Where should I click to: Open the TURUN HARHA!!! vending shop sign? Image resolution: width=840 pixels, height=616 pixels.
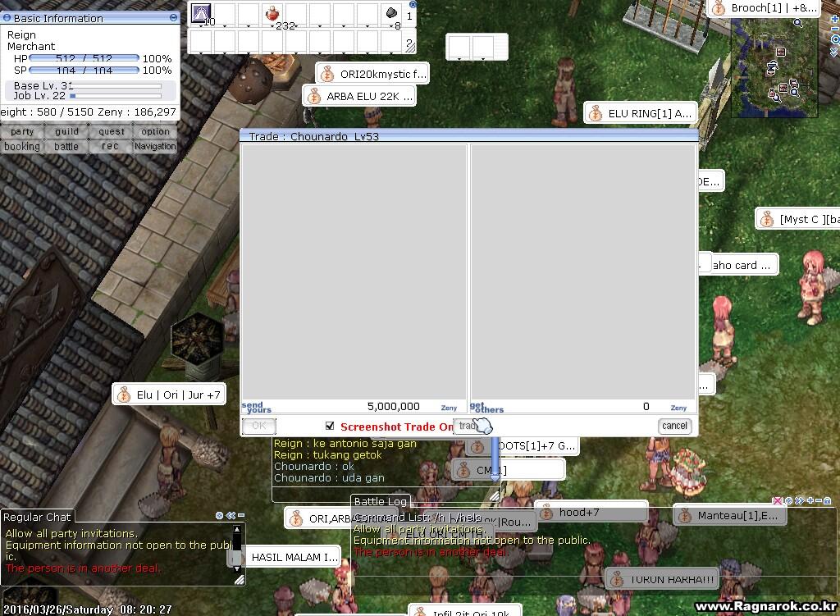(662, 580)
